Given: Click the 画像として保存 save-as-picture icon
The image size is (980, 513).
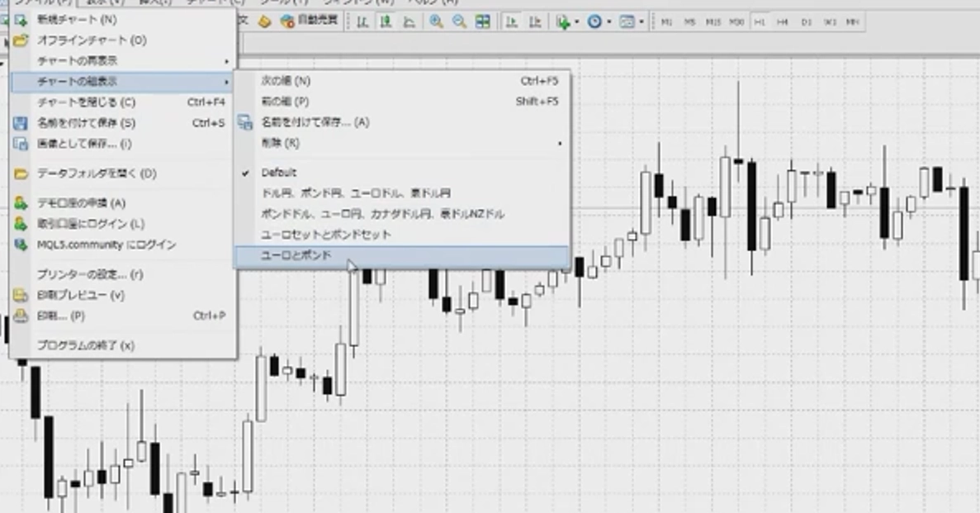Looking at the screenshot, I should [21, 144].
